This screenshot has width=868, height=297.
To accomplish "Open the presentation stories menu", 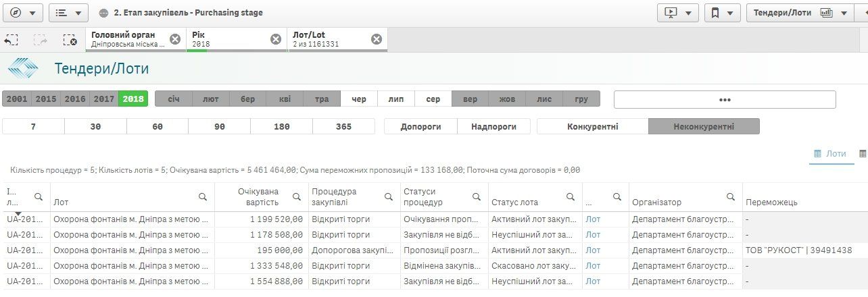I will click(x=678, y=12).
